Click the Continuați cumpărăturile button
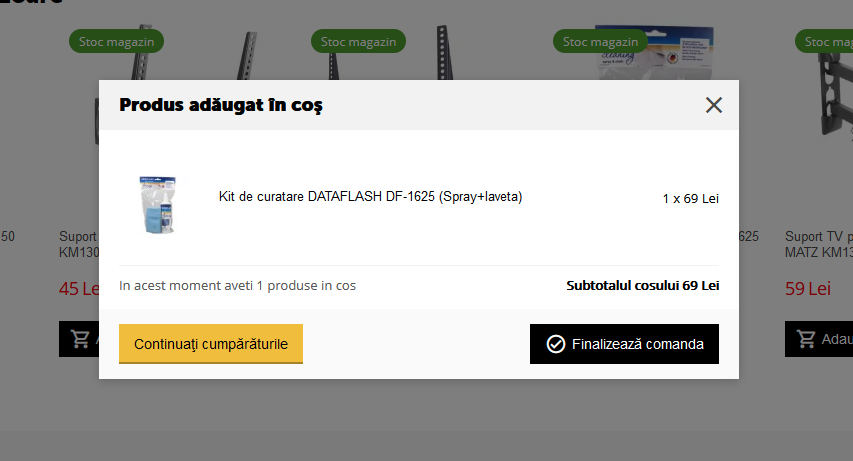The width and height of the screenshot is (853, 461). pos(211,343)
